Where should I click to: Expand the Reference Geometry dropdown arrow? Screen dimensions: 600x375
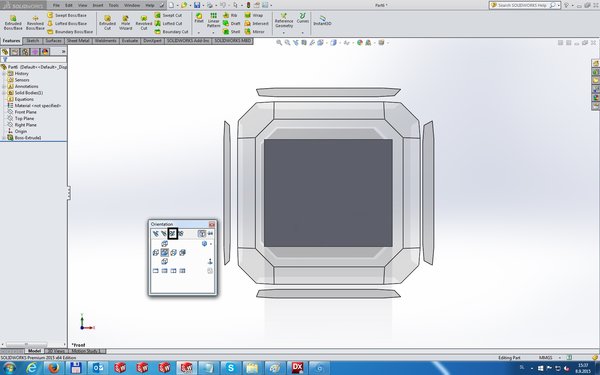284,33
